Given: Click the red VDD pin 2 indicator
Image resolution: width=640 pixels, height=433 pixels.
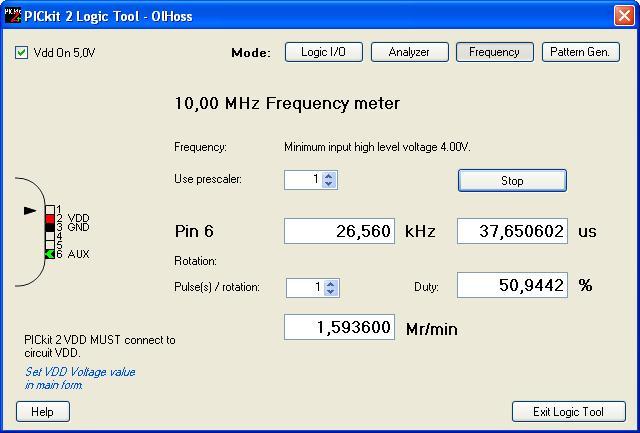Looking at the screenshot, I should tap(50, 219).
